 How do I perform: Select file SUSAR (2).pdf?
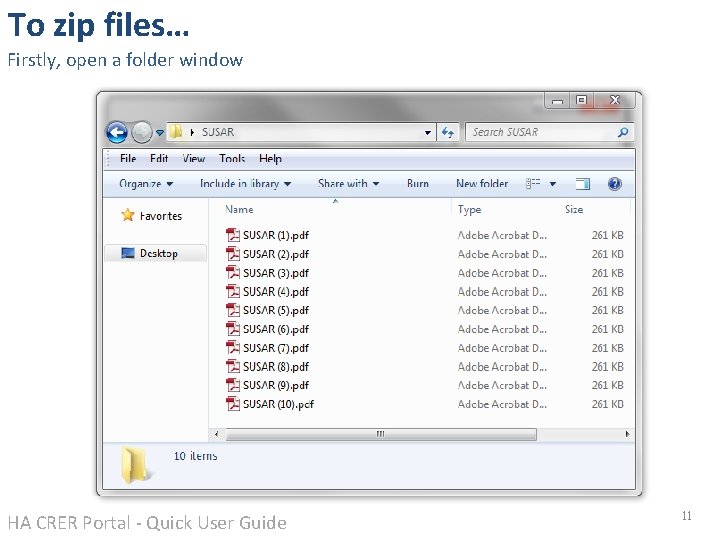tap(276, 254)
